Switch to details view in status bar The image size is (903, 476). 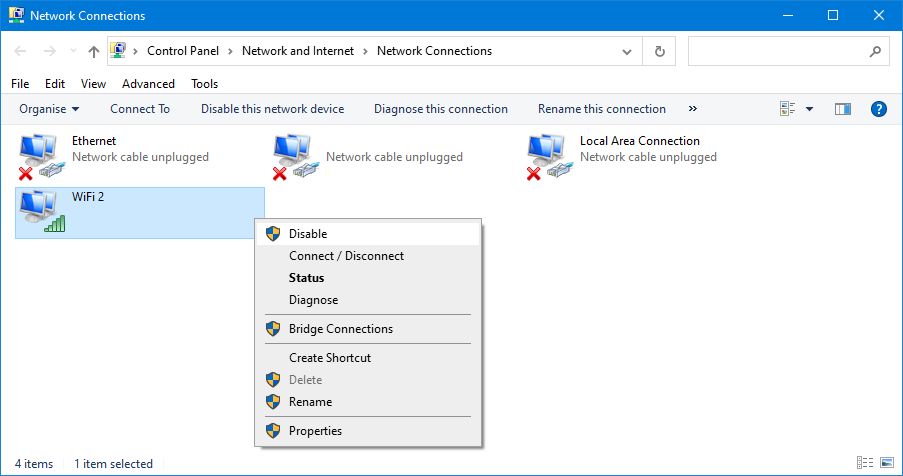coord(863,464)
